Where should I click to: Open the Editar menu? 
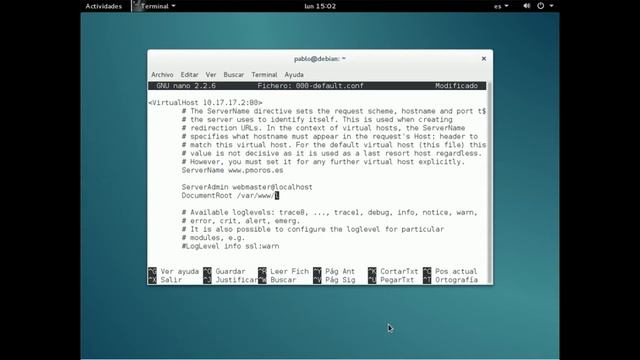tap(189, 75)
